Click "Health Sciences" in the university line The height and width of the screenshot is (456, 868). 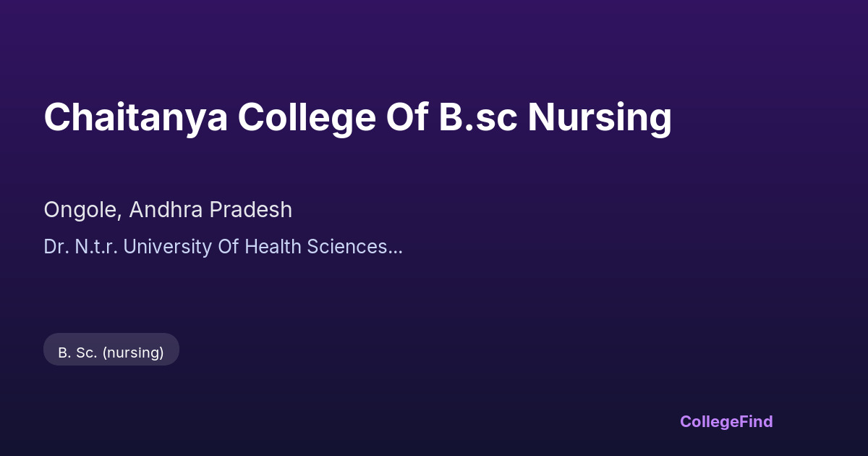318,247
